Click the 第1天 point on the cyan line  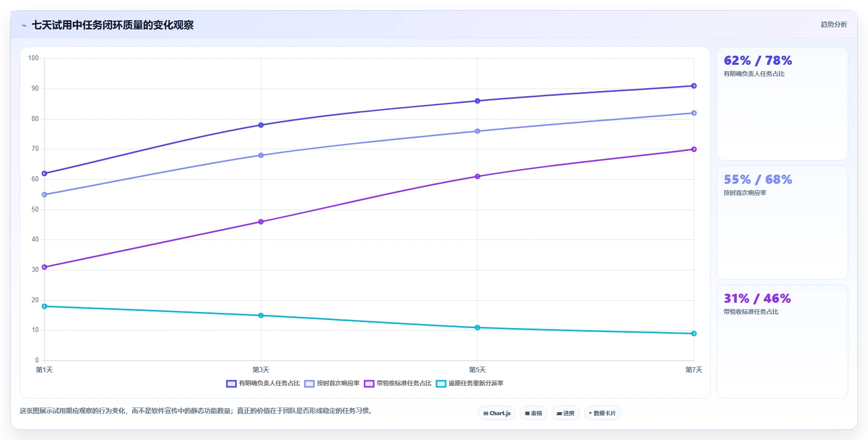point(45,306)
